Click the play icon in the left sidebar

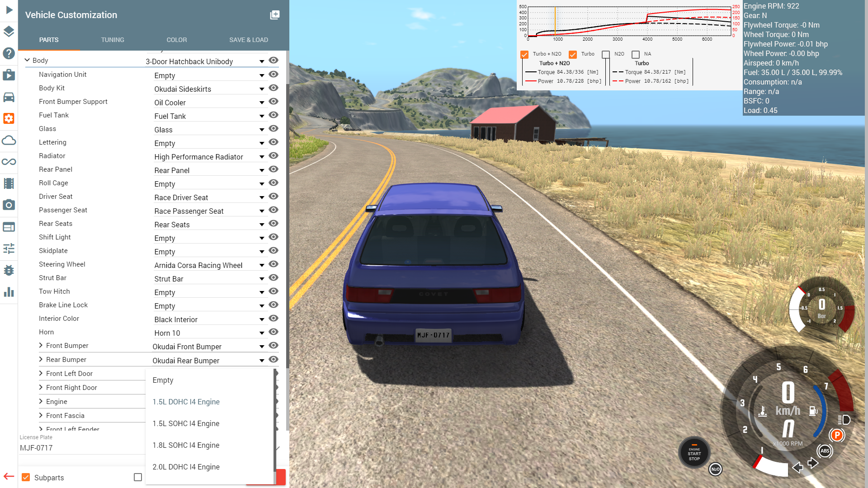coord(9,10)
